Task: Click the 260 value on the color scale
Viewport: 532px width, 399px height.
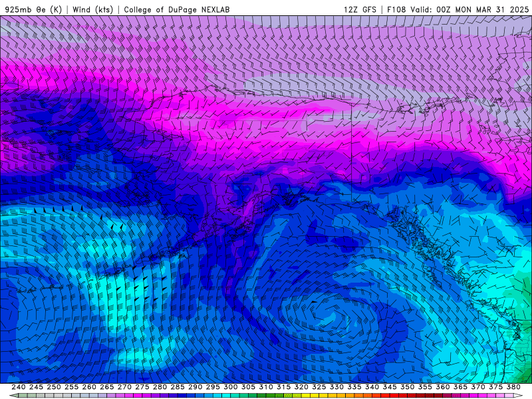Action: (89, 387)
